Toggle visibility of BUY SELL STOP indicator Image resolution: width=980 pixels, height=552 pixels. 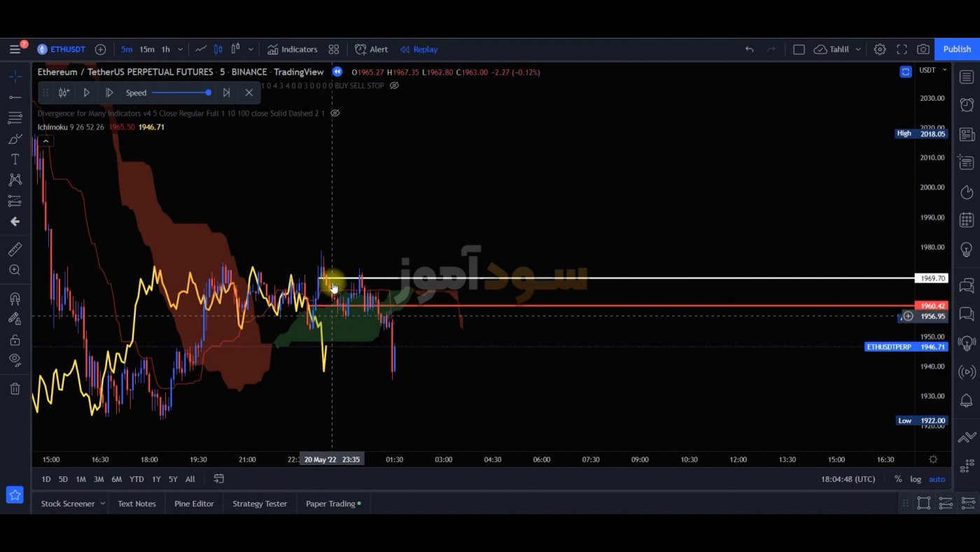394,85
